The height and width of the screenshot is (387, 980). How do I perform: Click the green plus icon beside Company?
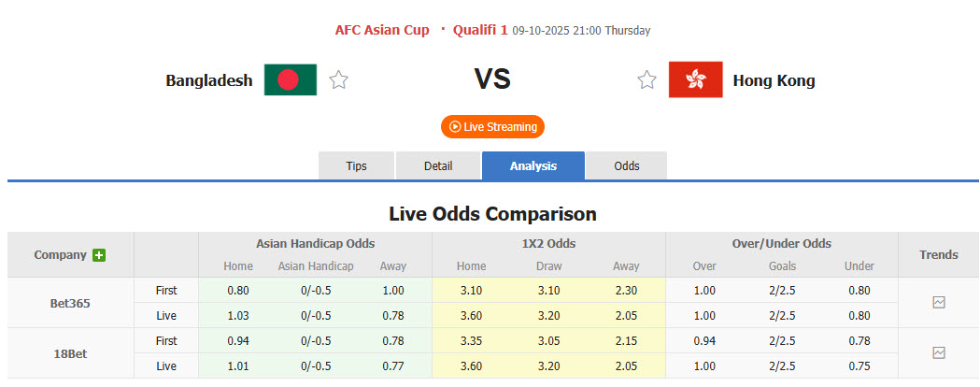(x=99, y=255)
